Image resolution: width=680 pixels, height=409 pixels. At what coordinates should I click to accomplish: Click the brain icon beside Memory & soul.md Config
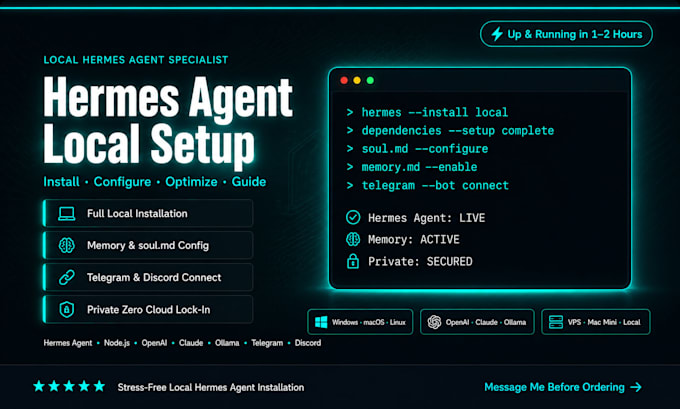click(66, 245)
